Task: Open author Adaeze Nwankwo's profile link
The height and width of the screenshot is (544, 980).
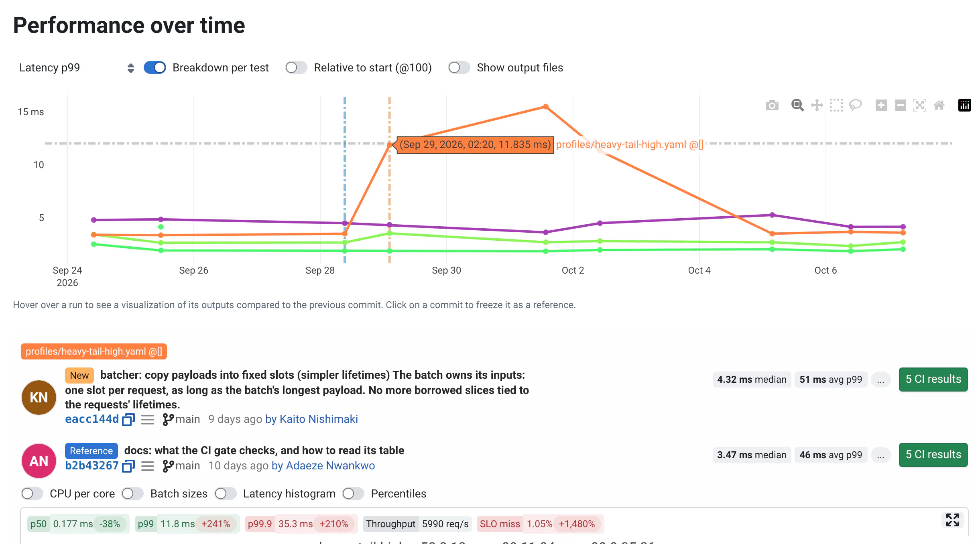Action: point(330,466)
